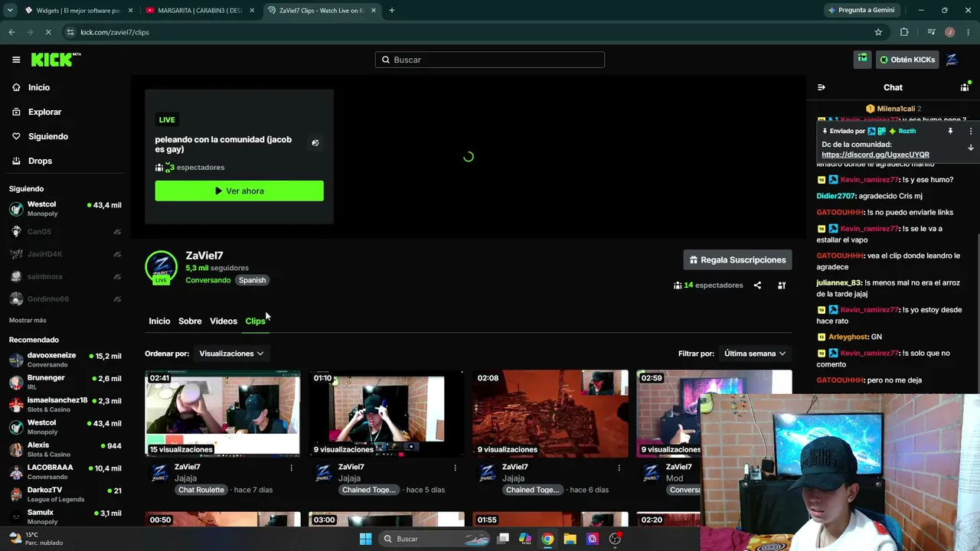Stop loading the page
980x551 pixels.
(x=47, y=32)
